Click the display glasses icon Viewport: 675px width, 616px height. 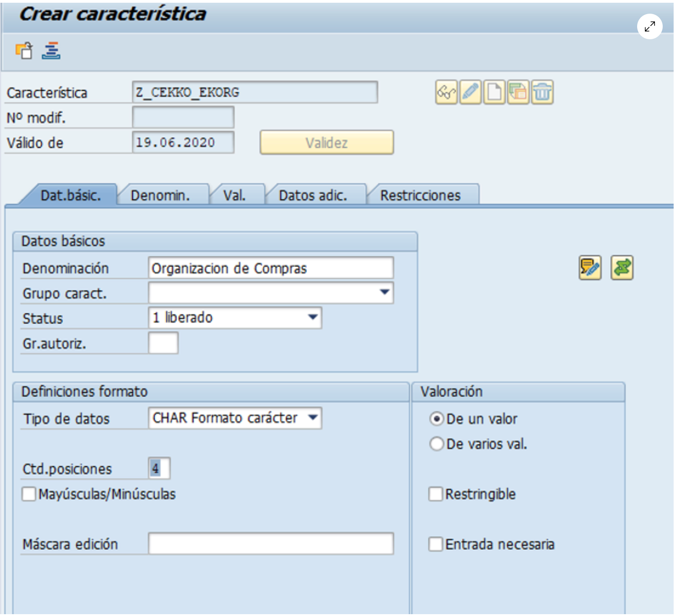pyautogui.click(x=446, y=93)
